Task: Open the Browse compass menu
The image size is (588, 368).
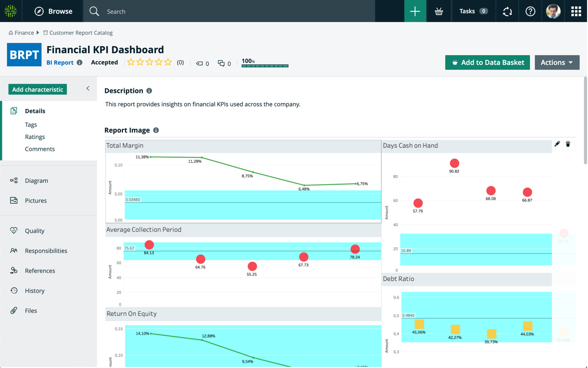Action: tap(53, 11)
